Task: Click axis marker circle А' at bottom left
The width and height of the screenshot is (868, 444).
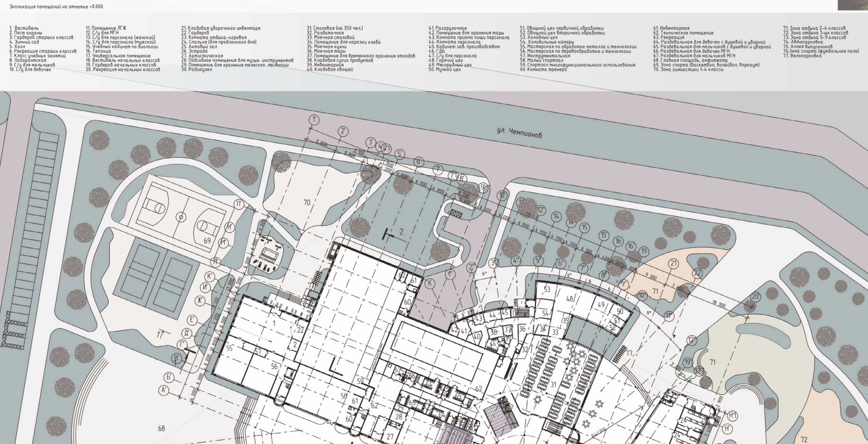Action: click(x=164, y=391)
